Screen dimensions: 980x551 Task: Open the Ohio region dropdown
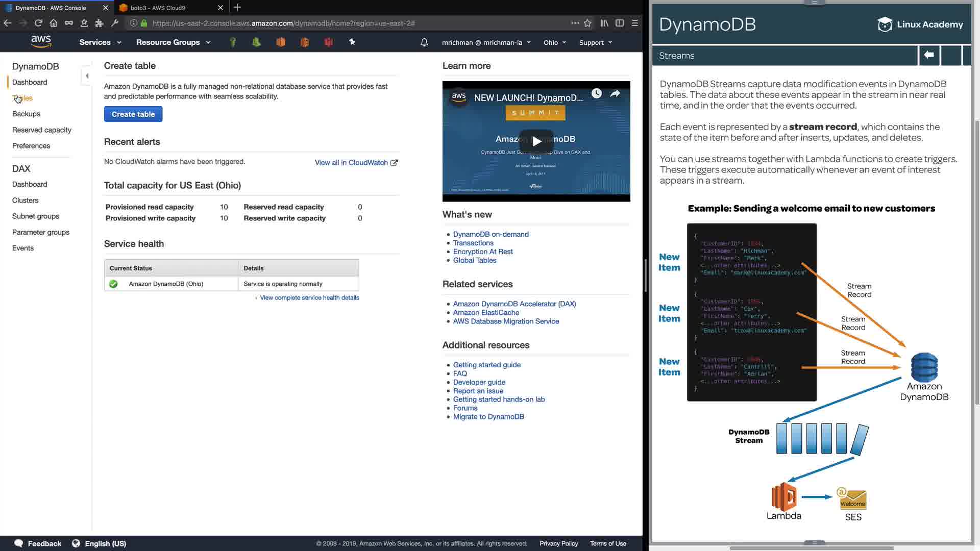555,43
